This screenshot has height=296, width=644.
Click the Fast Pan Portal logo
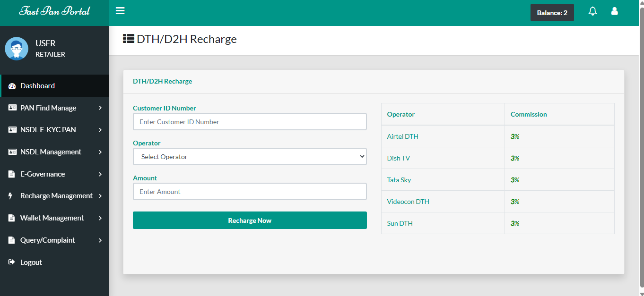(54, 11)
